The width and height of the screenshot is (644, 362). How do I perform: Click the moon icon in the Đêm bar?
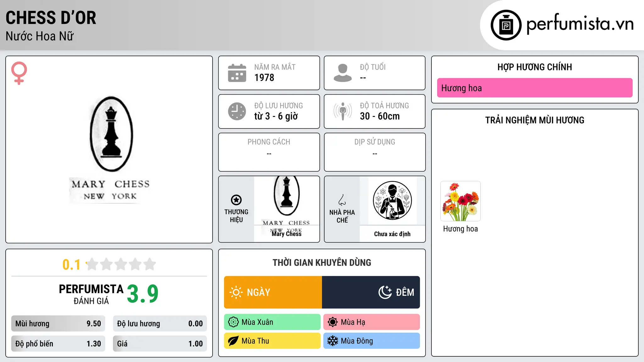tap(385, 292)
